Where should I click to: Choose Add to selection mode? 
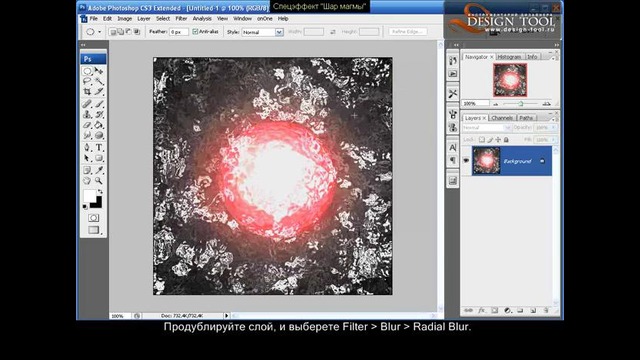click(121, 32)
